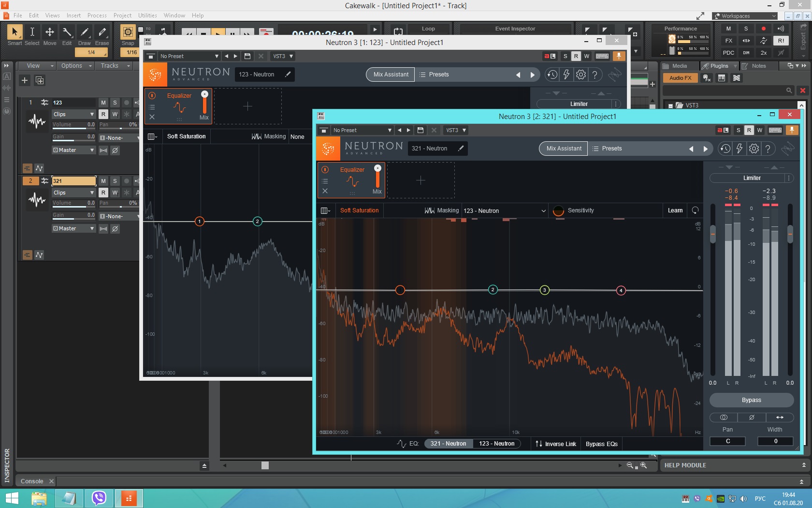The image size is (812, 508).
Task: Click the Learn button
Action: click(x=675, y=210)
